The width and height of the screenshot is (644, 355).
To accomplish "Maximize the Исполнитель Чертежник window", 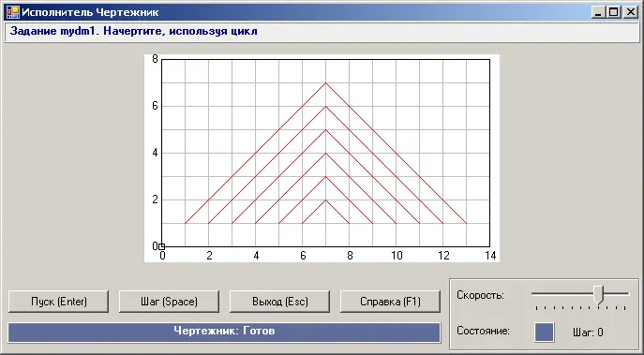I will [613, 13].
